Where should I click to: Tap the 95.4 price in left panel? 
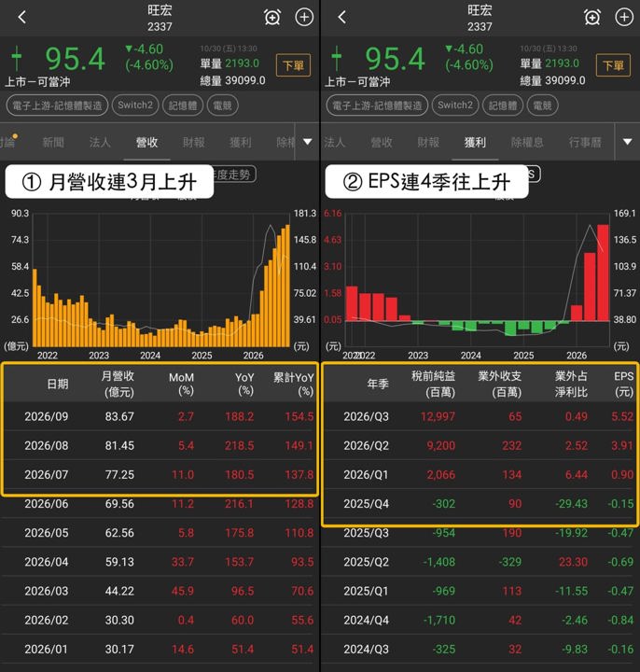[75, 59]
